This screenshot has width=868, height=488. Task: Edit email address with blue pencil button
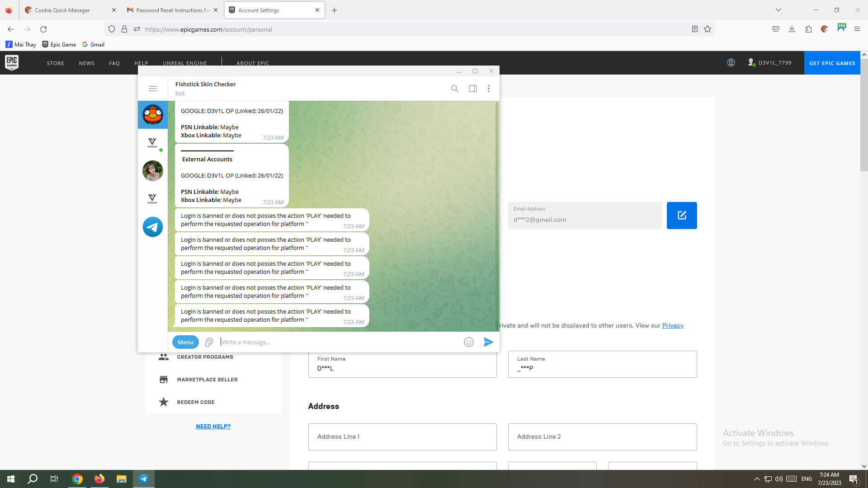[682, 216]
